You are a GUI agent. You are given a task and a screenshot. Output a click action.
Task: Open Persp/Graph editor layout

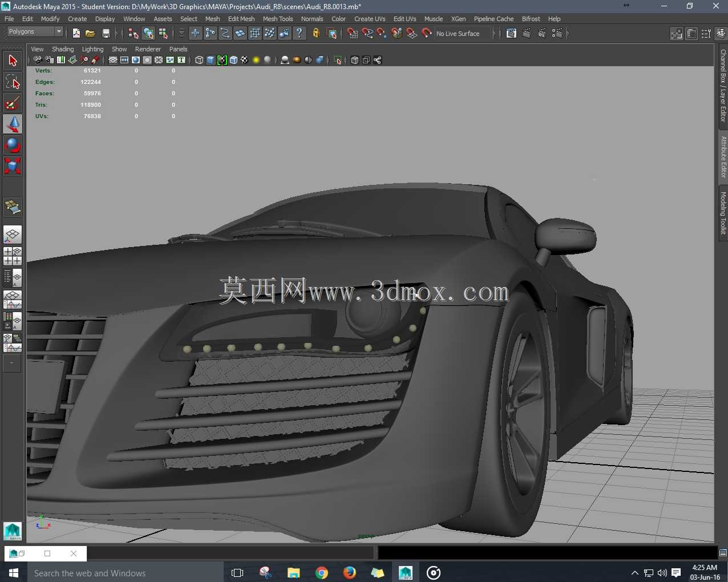(13, 300)
